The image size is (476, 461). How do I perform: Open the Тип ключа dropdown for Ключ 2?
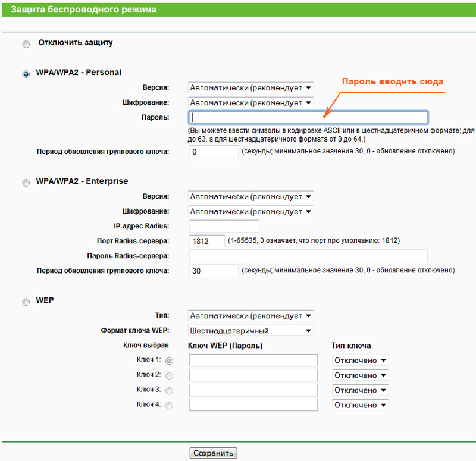[361, 375]
